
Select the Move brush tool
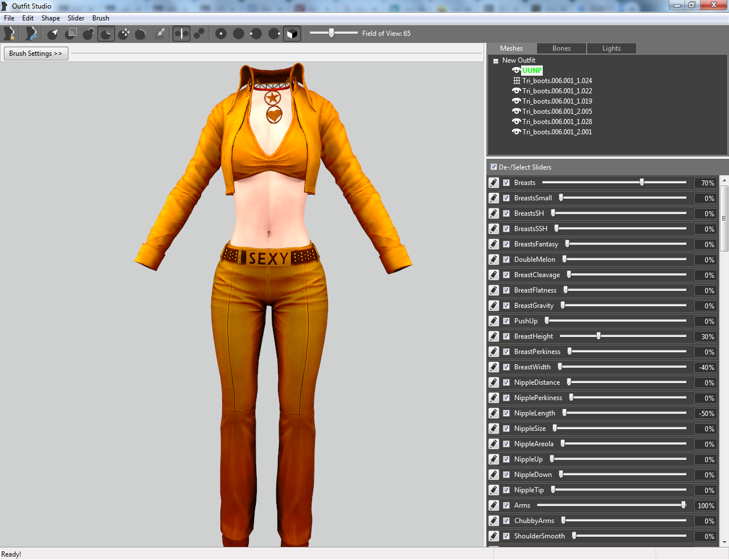point(124,34)
